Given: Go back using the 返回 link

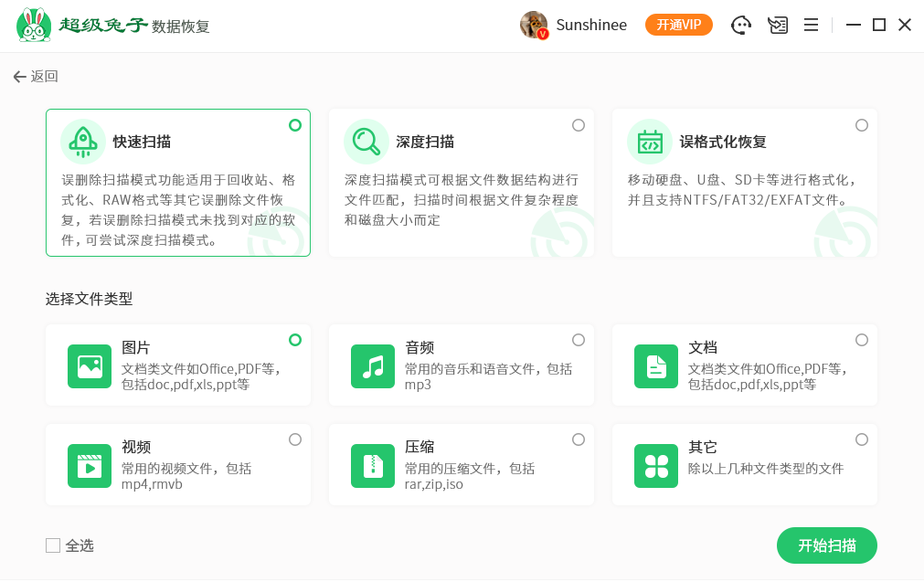Looking at the screenshot, I should pyautogui.click(x=36, y=77).
